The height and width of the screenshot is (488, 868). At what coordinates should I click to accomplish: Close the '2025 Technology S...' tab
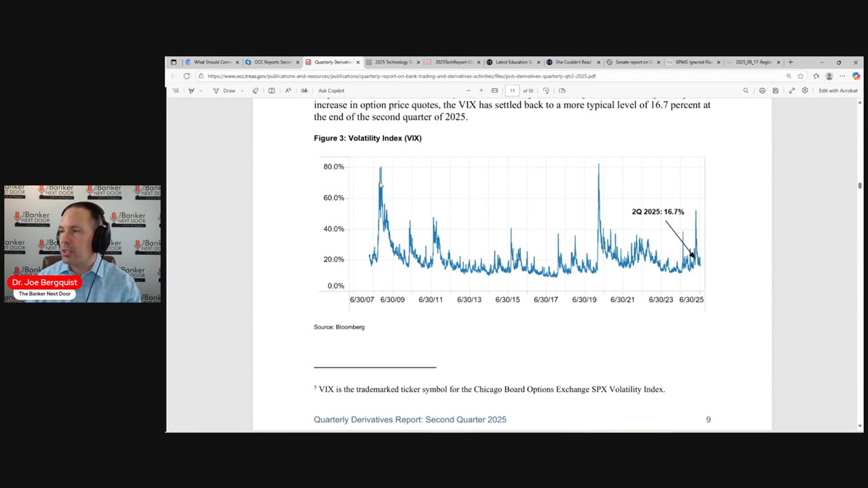click(418, 62)
